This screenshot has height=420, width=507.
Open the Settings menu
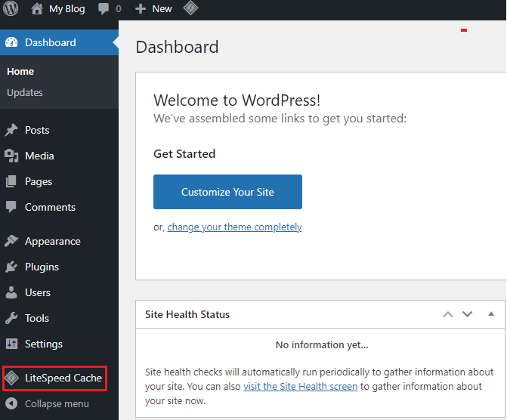coord(44,344)
